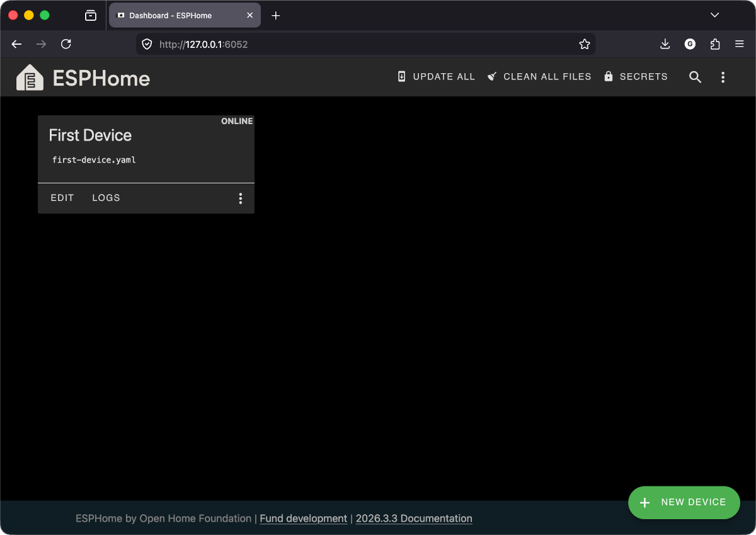Image resolution: width=756 pixels, height=535 pixels.
Task: Bookmark this page with star icon
Action: coord(585,44)
